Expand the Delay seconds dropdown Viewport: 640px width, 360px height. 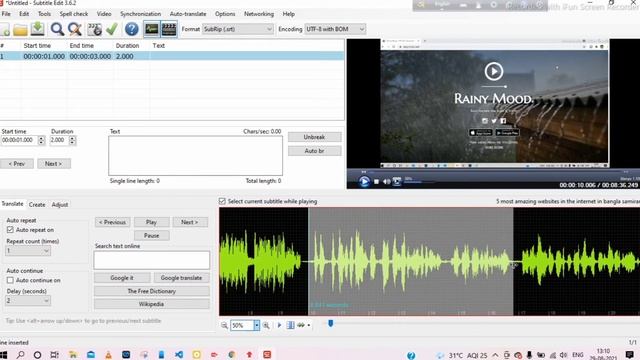(28, 301)
